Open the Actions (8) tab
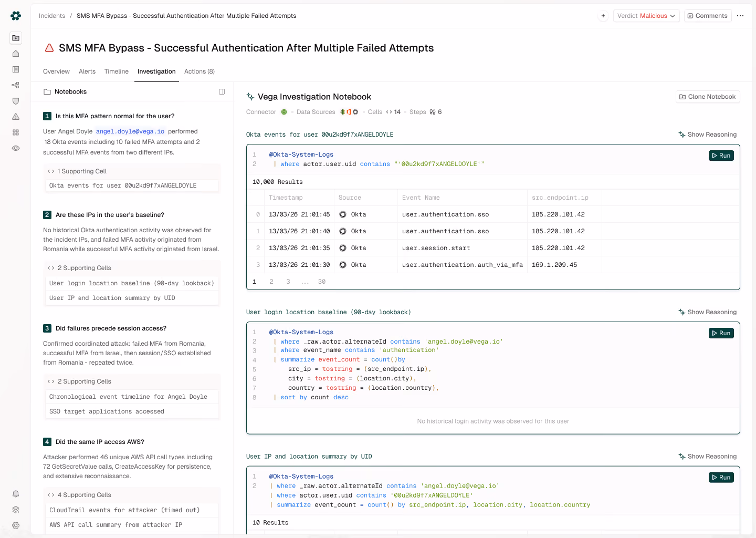Screen dimensions: 756x538 point(199,71)
